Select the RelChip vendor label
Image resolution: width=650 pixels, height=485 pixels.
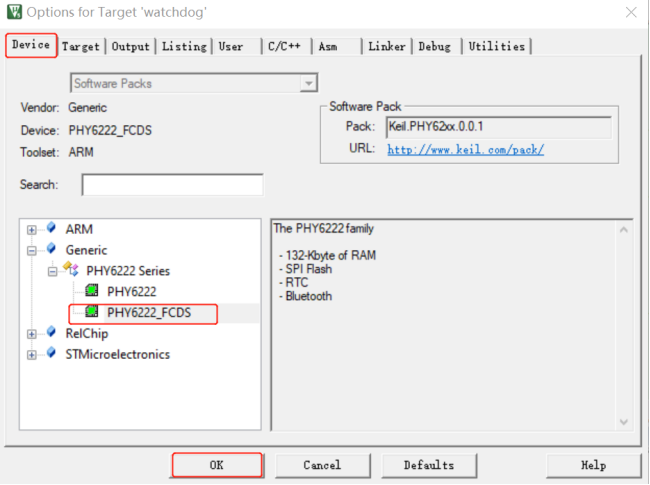(87, 333)
